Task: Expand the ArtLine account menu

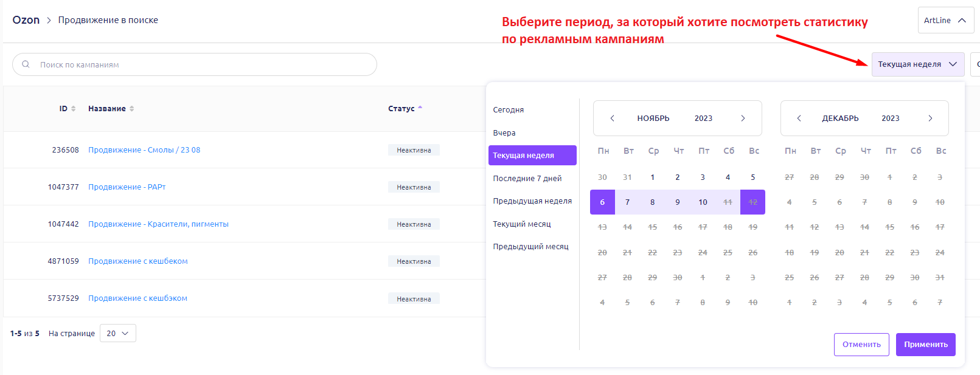Action: click(945, 20)
